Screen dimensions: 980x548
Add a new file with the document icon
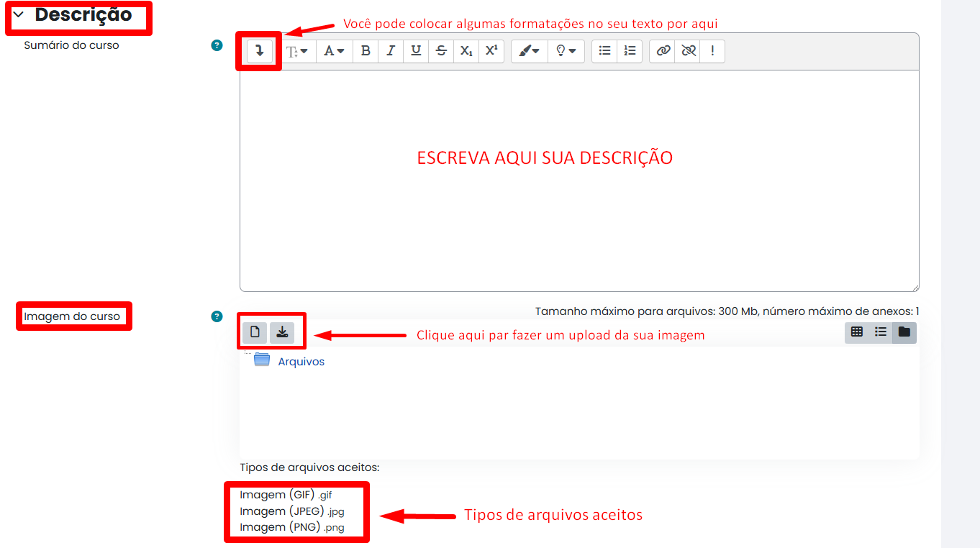(255, 332)
